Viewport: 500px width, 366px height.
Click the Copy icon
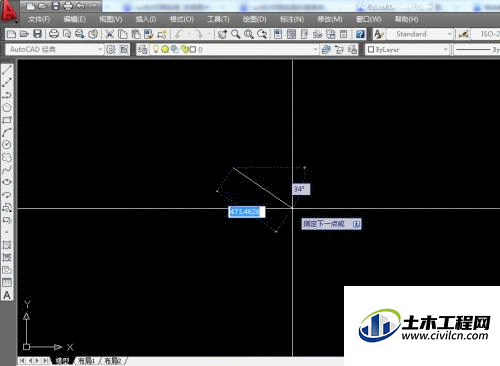point(123,34)
